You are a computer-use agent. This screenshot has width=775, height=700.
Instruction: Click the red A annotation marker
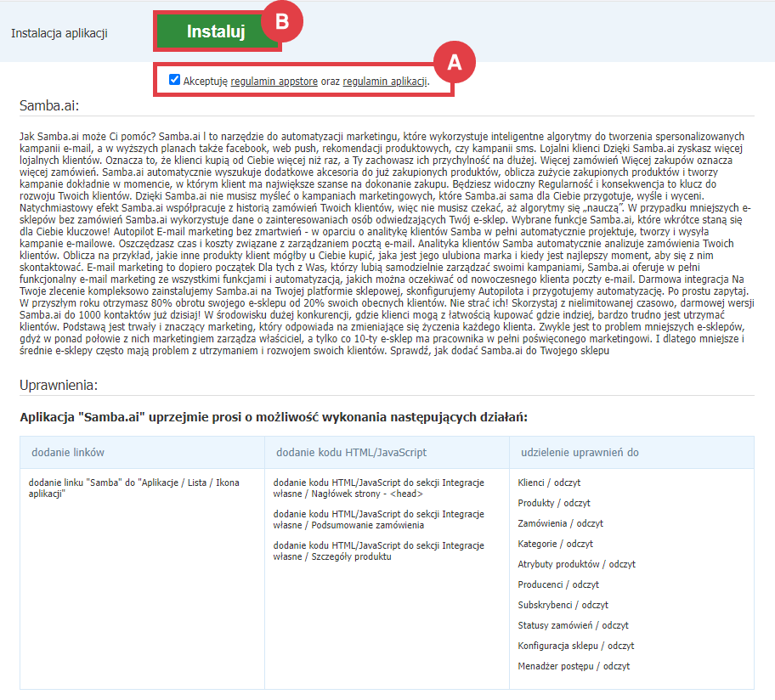[x=455, y=62]
